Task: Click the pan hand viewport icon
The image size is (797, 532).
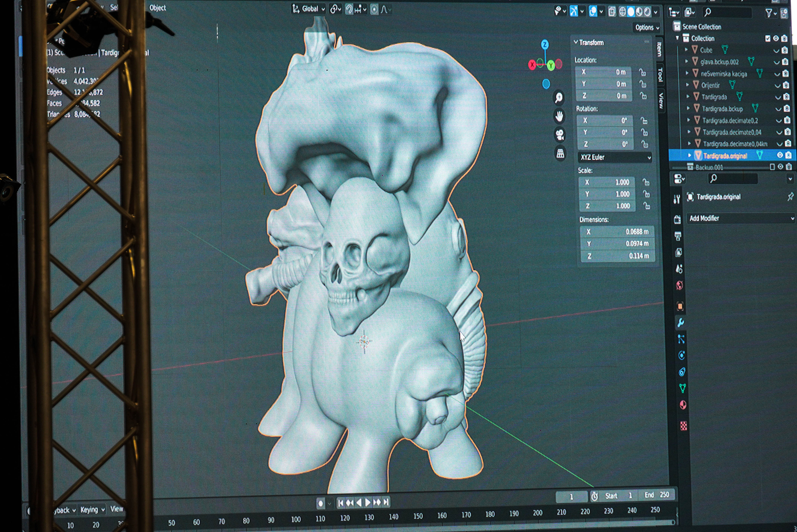Action: (559, 116)
